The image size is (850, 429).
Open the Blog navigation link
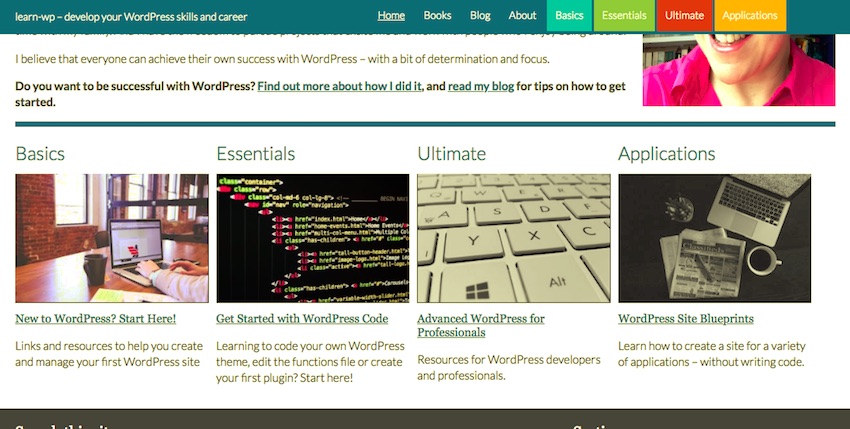coord(480,16)
